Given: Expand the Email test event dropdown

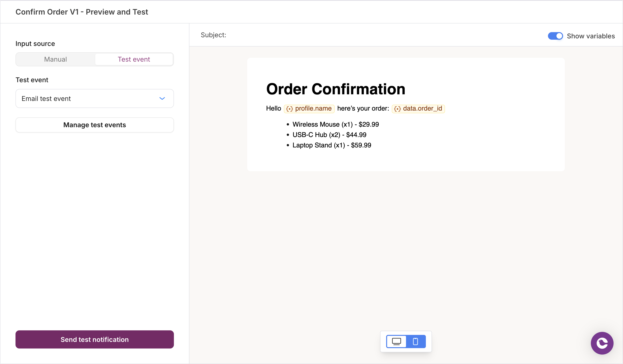Looking at the screenshot, I should click(95, 98).
